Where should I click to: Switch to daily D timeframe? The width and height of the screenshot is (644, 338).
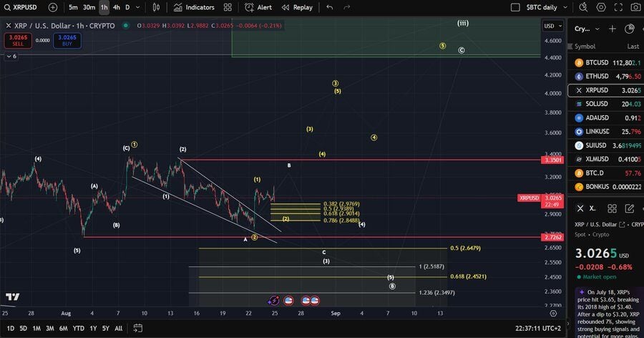click(x=127, y=7)
